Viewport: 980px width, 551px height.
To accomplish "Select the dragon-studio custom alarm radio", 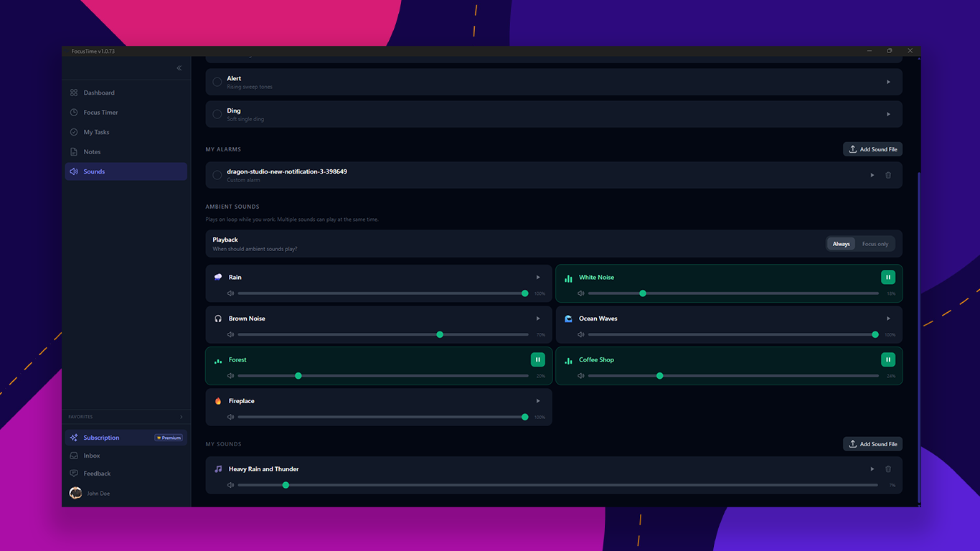I will (217, 175).
